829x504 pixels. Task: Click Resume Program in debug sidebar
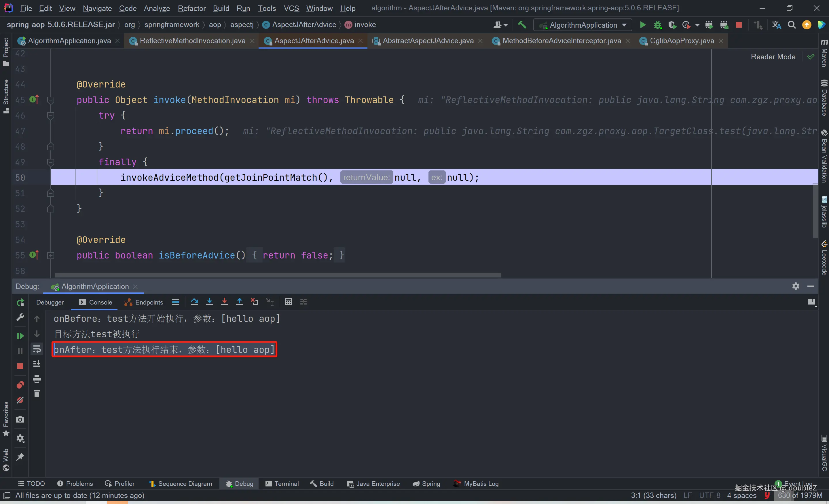tap(20, 336)
